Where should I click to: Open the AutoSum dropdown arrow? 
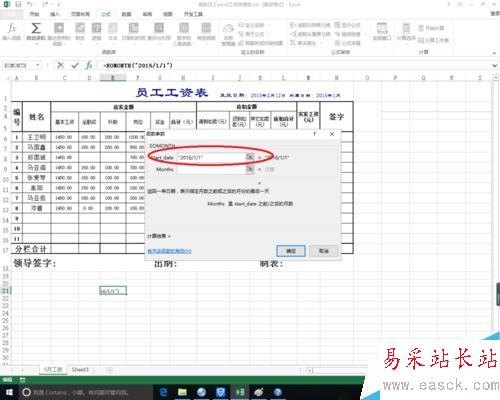pos(36,44)
